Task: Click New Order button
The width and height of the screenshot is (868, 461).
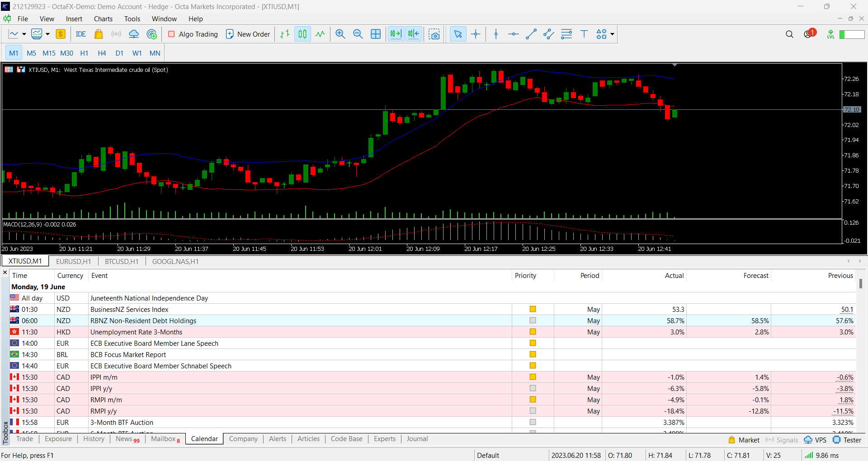Action: pyautogui.click(x=248, y=34)
